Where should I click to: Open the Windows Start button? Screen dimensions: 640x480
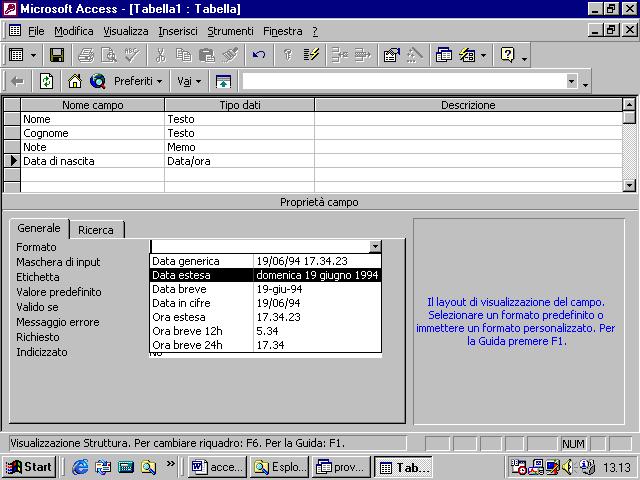tap(29, 467)
